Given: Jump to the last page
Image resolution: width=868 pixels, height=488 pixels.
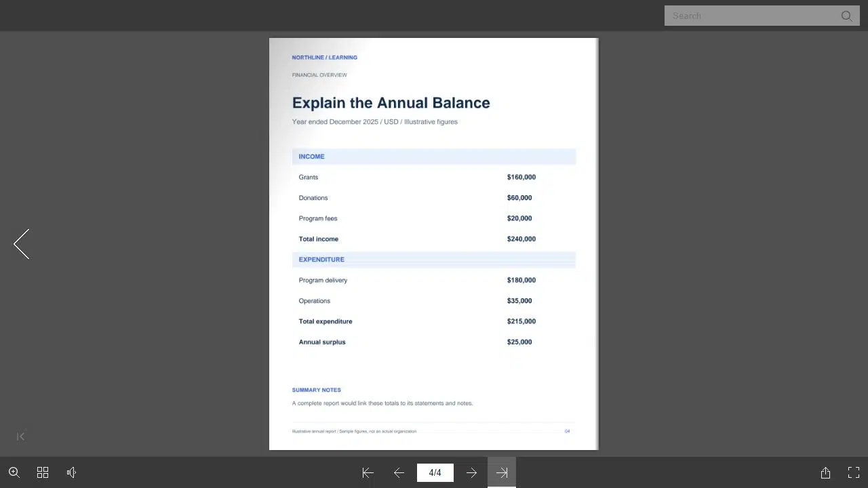Looking at the screenshot, I should point(502,473).
